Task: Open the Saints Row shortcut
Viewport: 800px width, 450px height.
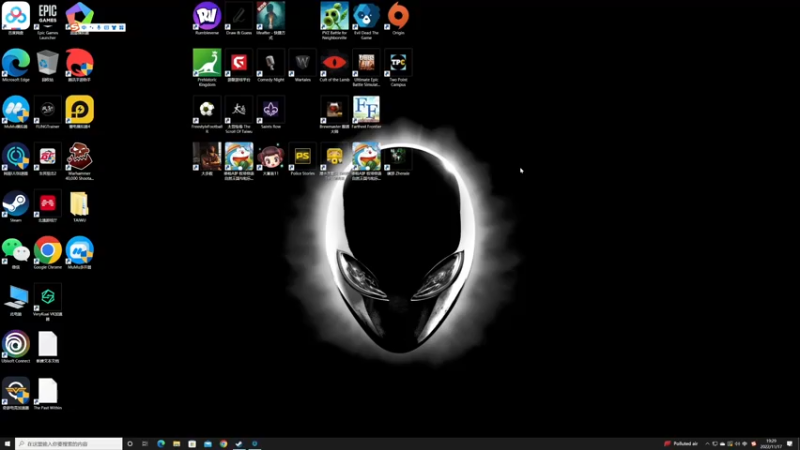Action: tap(270, 112)
